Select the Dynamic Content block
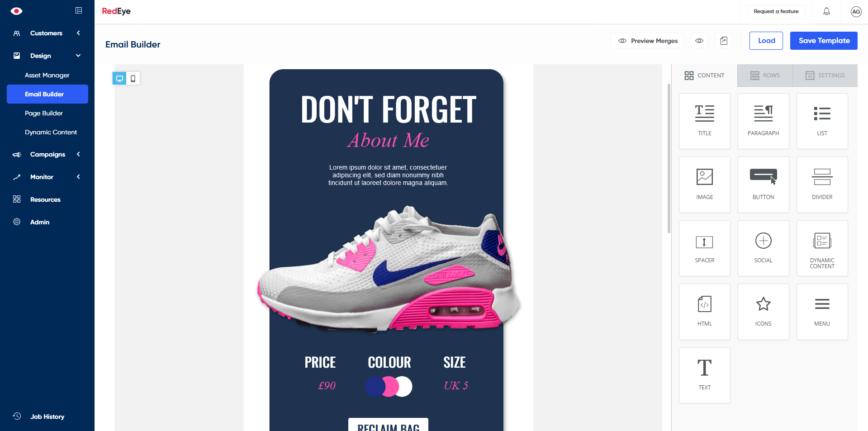The height and width of the screenshot is (431, 868). 822,248
